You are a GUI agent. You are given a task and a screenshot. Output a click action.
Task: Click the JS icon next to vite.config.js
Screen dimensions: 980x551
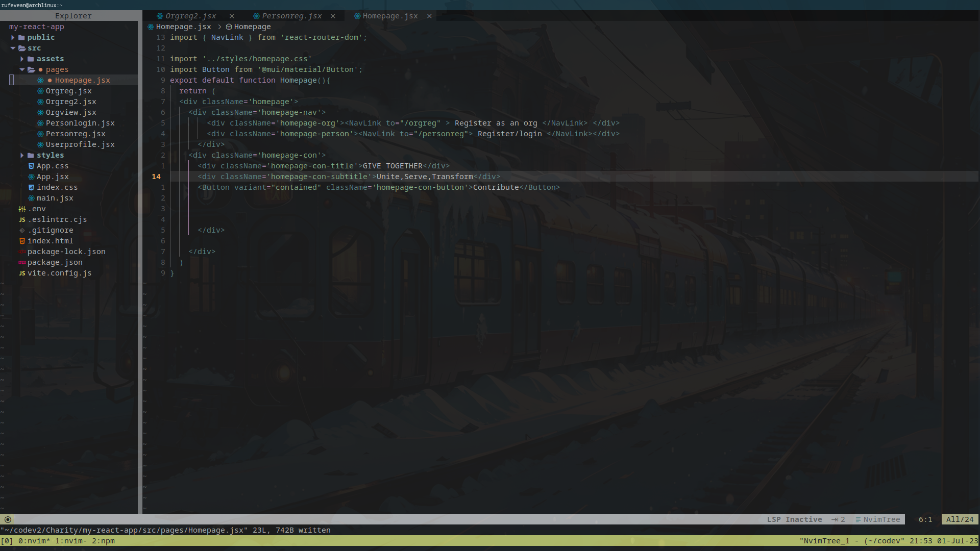(22, 273)
